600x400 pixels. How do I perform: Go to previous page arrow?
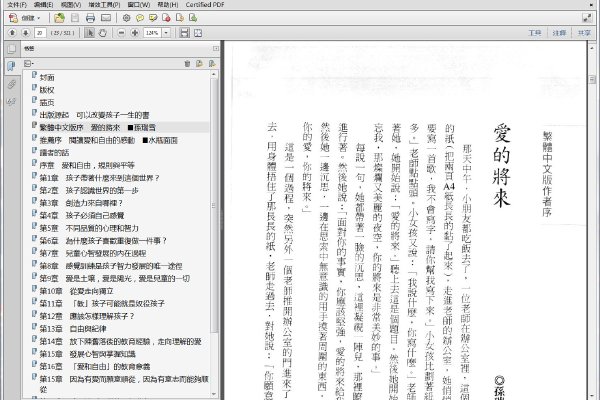click(12, 33)
